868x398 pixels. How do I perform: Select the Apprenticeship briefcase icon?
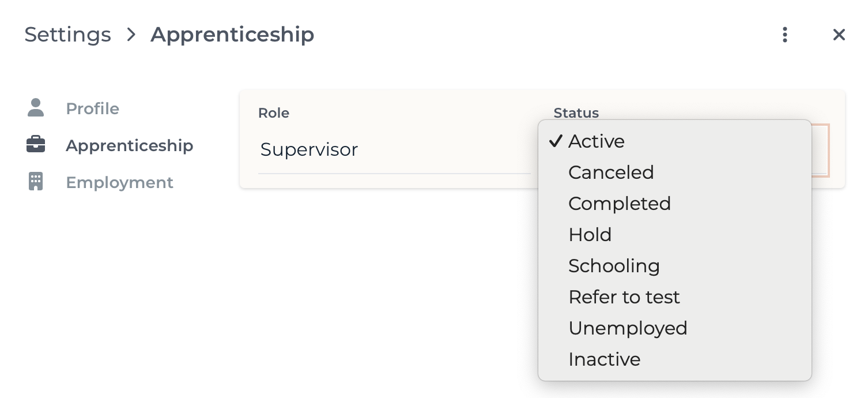36,145
